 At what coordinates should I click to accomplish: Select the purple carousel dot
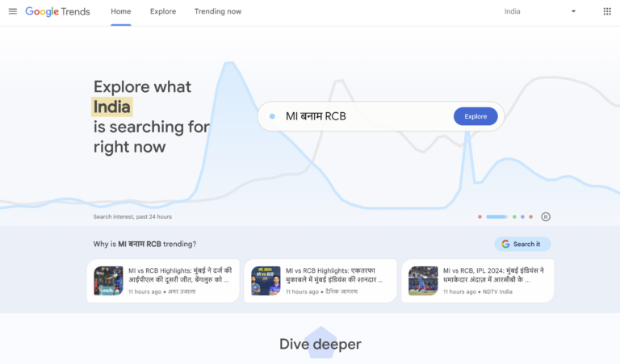pos(522,216)
